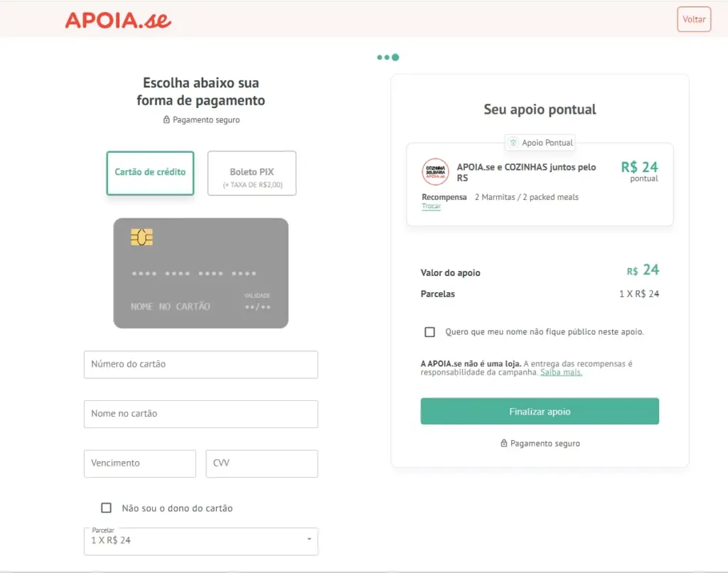Click the lock icon below Finalizar apoio
This screenshot has width=728, height=573.
click(x=504, y=444)
